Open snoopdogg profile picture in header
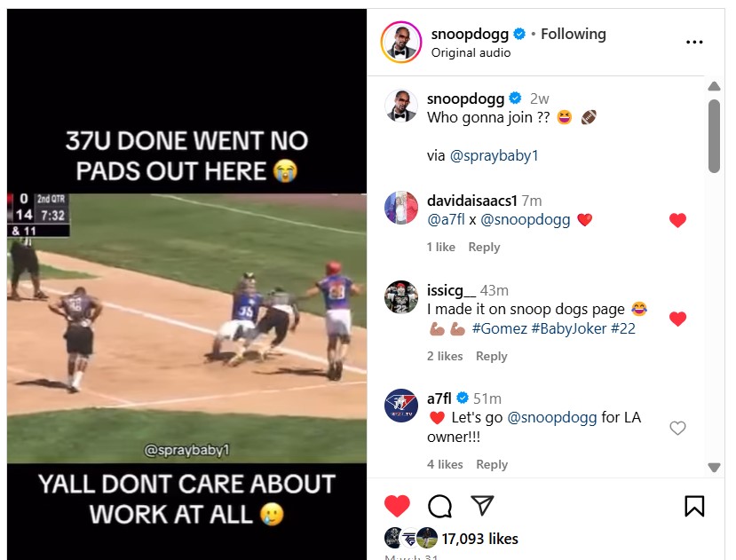 (x=401, y=42)
